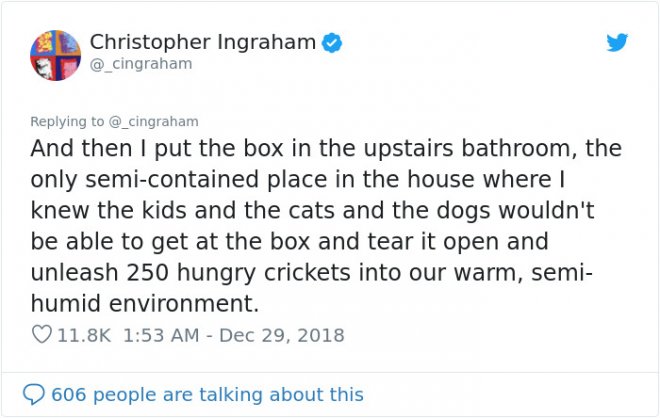Open Christopher Ingraham's profile picture
The image size is (660, 418).
coord(56,55)
